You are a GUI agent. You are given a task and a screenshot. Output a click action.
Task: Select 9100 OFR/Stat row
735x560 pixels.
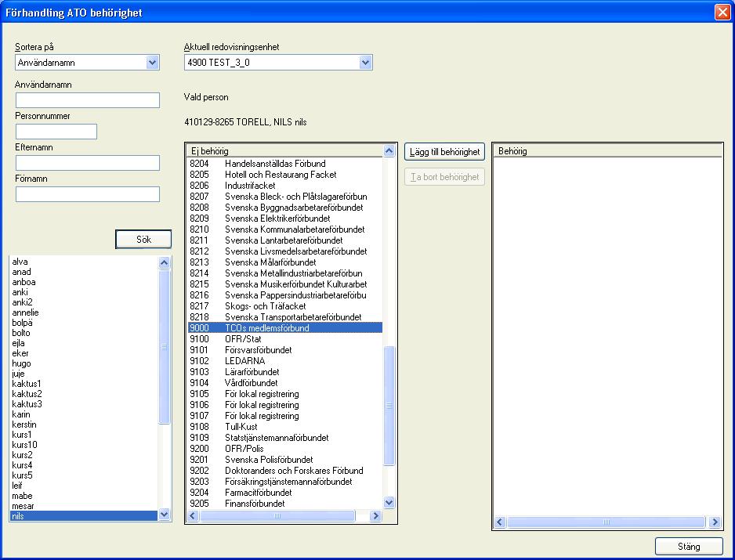click(285, 339)
